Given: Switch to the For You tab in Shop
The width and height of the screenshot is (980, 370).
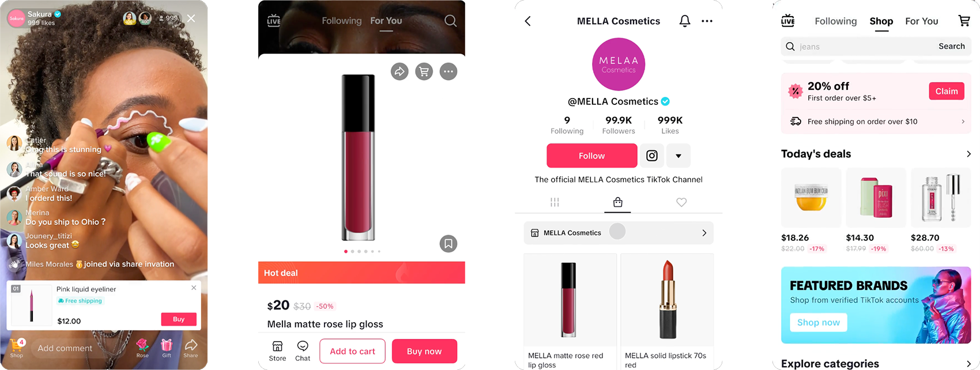Looking at the screenshot, I should pyautogui.click(x=922, y=21).
